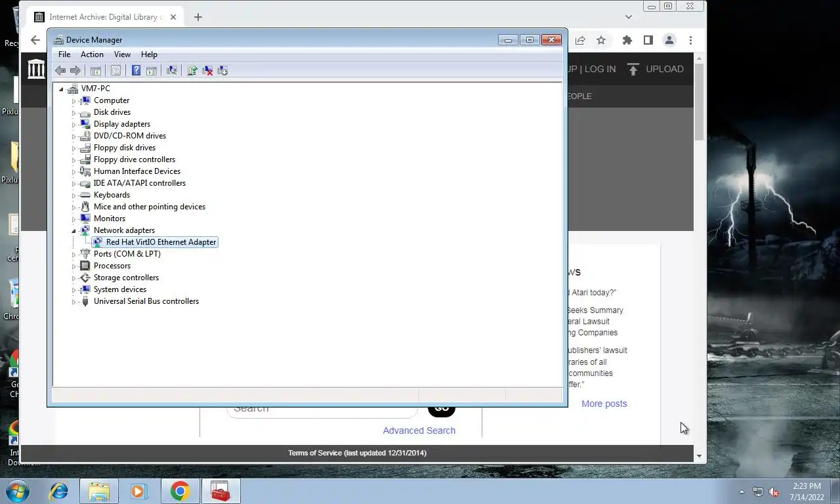Expand the Display adapters node
Viewport: 840px width, 504px height.
click(73, 125)
